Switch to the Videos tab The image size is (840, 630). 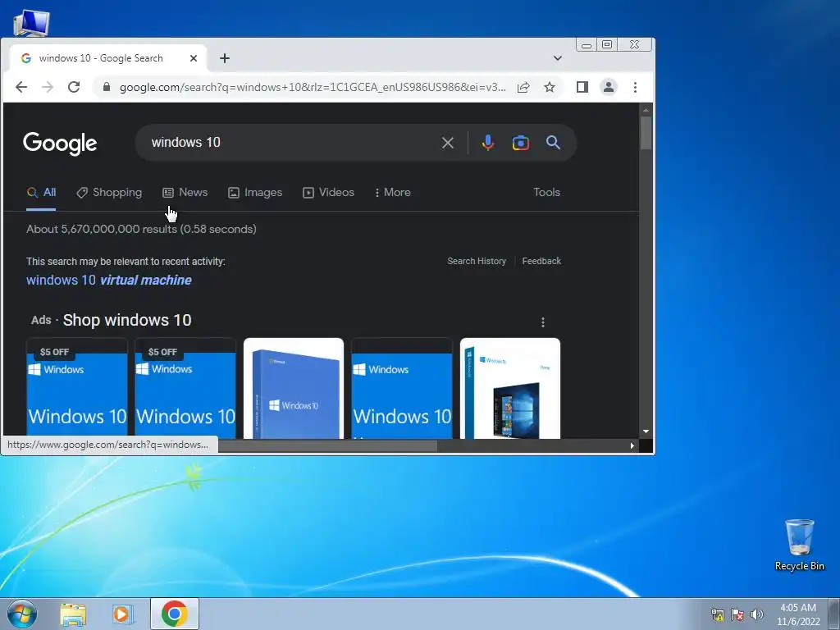(328, 192)
